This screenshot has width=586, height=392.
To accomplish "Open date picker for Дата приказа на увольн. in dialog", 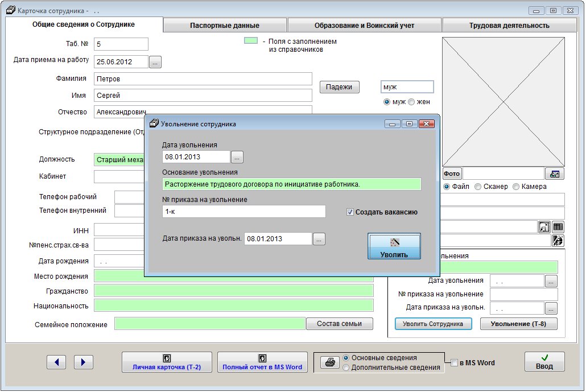I will (319, 240).
